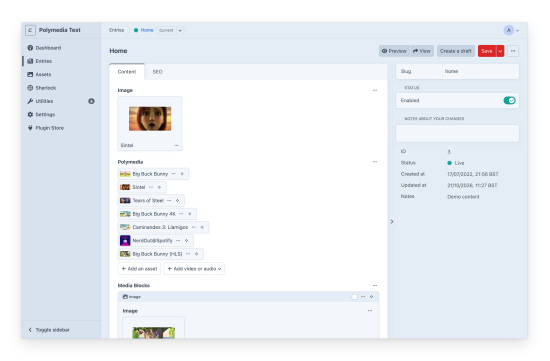Click reorder handle for Caminandes 3: Llamigos
Image resolution: width=550 pixels, height=361 pixels.
pyautogui.click(x=202, y=227)
